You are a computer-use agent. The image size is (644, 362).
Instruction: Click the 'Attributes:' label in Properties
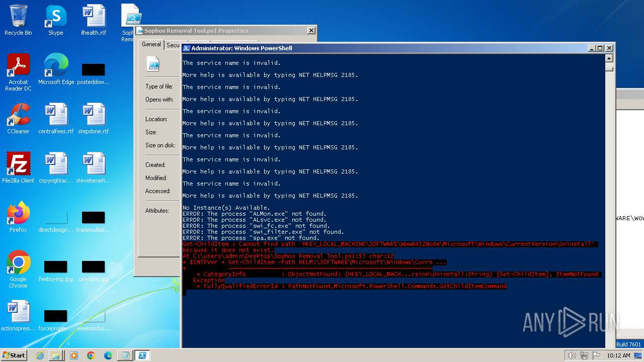click(157, 211)
